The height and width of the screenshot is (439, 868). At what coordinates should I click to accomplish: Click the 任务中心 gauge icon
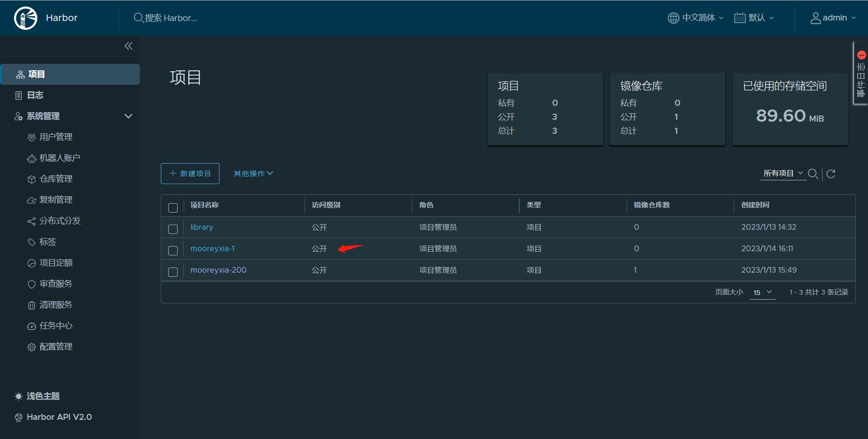pyautogui.click(x=32, y=326)
